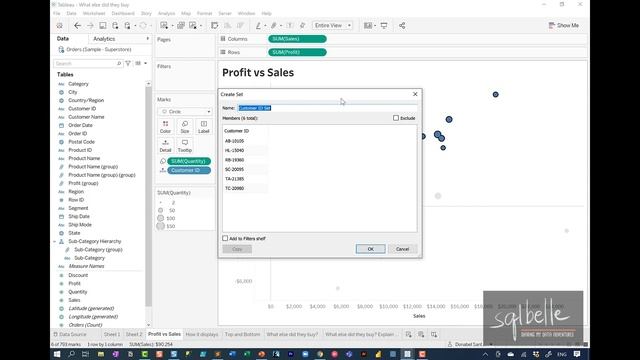This screenshot has height=360, width=640.
Task: Open the Analytics pane side menu arrow
Action: [x=147, y=38]
